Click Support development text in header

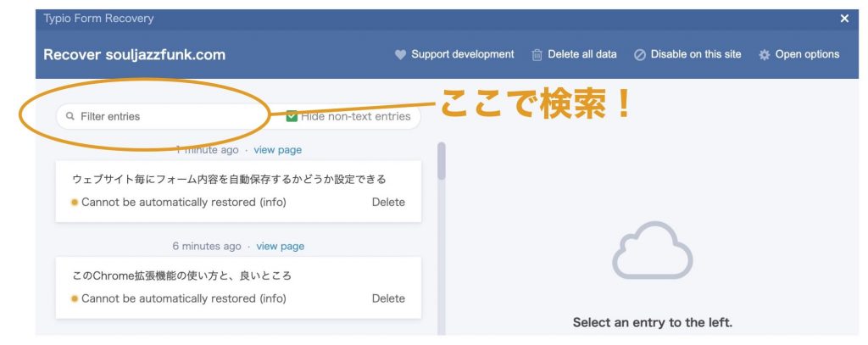462,54
